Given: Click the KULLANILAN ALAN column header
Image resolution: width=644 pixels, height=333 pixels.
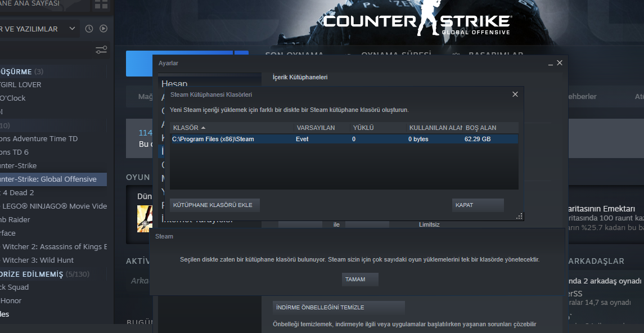Looking at the screenshot, I should tap(435, 128).
